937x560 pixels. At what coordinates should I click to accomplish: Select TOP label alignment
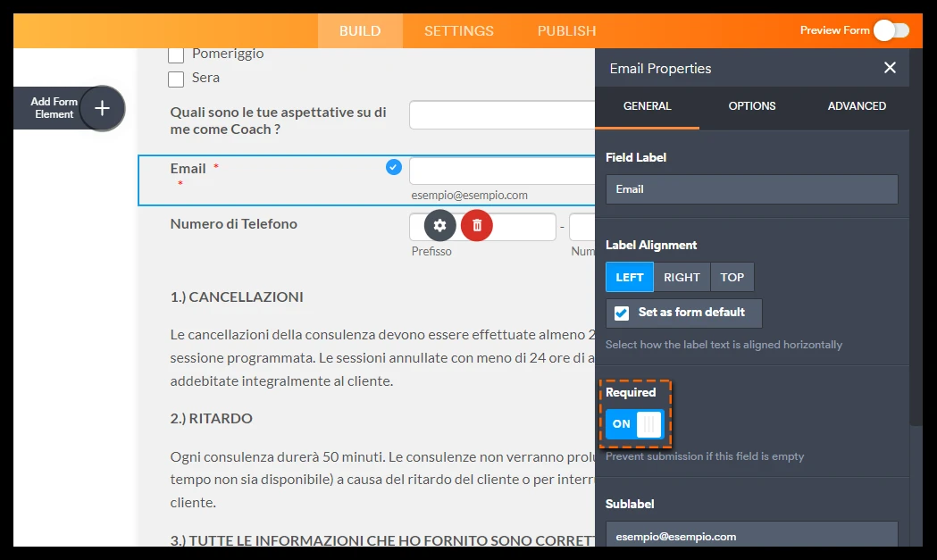[x=732, y=277]
